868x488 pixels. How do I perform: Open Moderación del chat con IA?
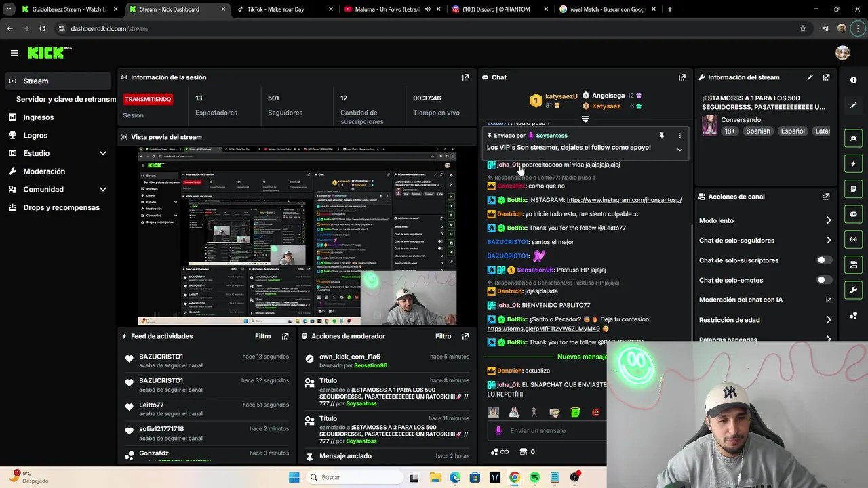pos(765,300)
